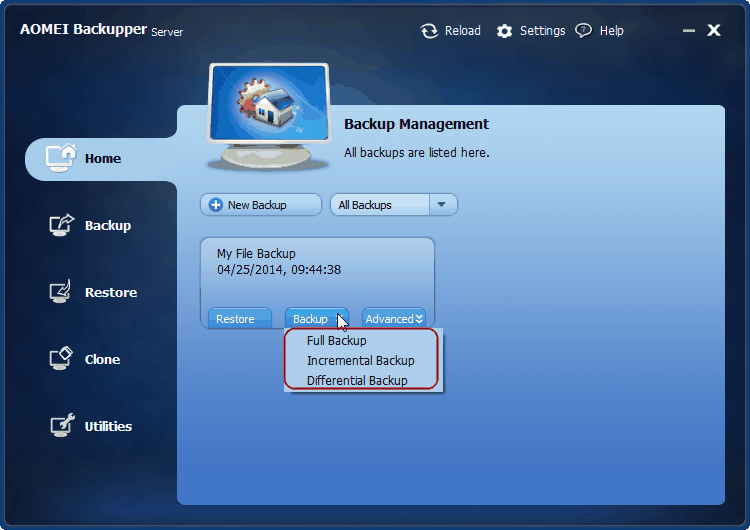
Task: Click the All Backups combo box text
Action: (x=365, y=205)
